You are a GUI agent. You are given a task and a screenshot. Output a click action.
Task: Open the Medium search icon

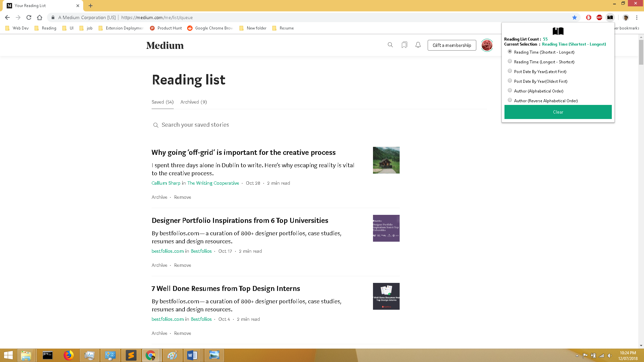(390, 45)
